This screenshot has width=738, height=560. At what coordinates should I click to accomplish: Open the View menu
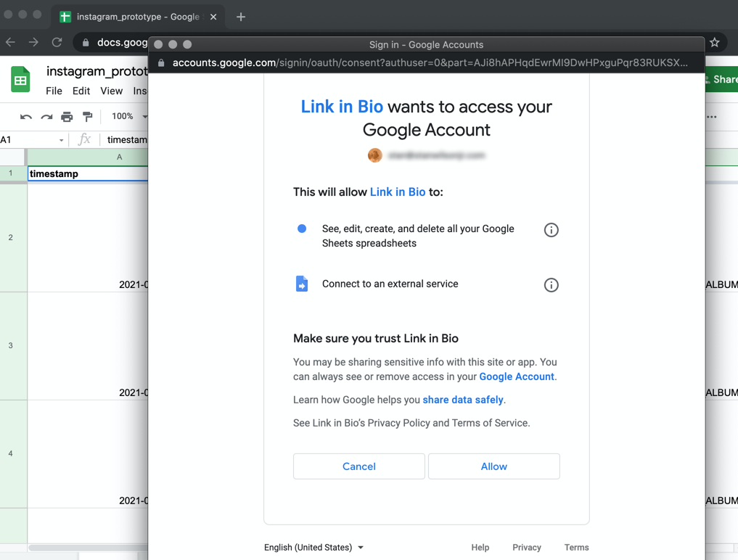coord(111,91)
